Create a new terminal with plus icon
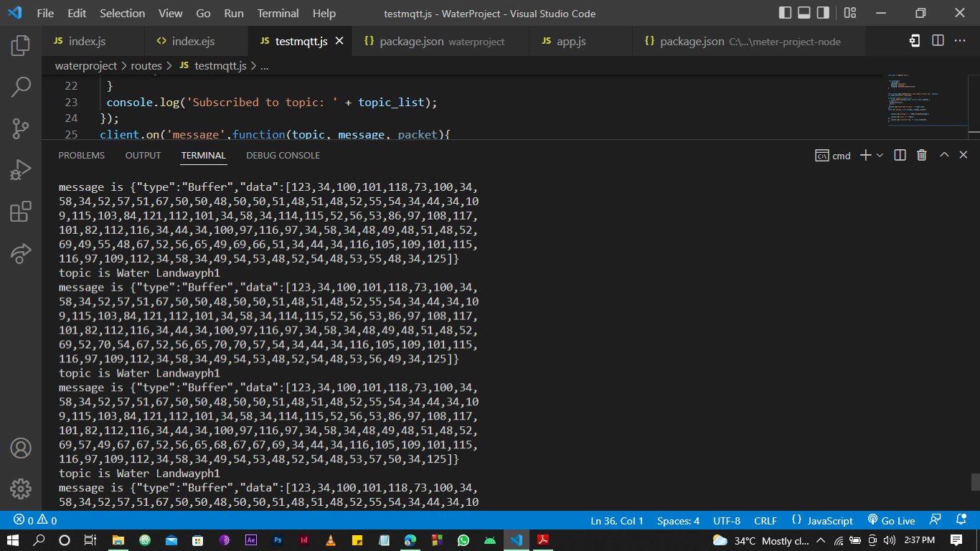980x551 pixels. pyautogui.click(x=865, y=155)
